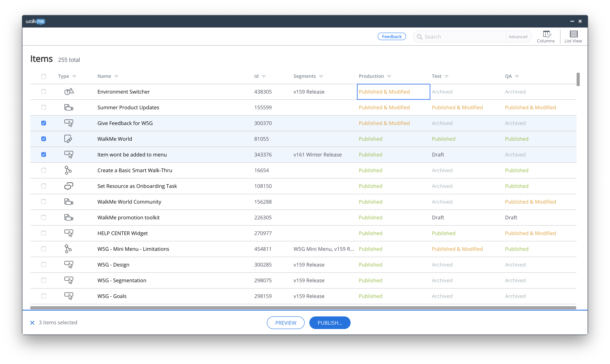Image resolution: width=610 pixels, height=364 pixels.
Task: Click the Feedback button
Action: click(392, 37)
